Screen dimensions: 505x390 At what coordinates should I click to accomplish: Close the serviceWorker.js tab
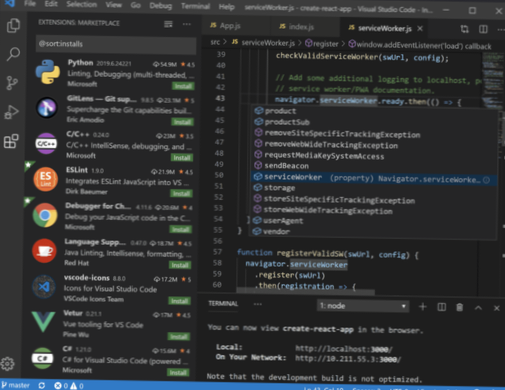pyautogui.click(x=420, y=29)
